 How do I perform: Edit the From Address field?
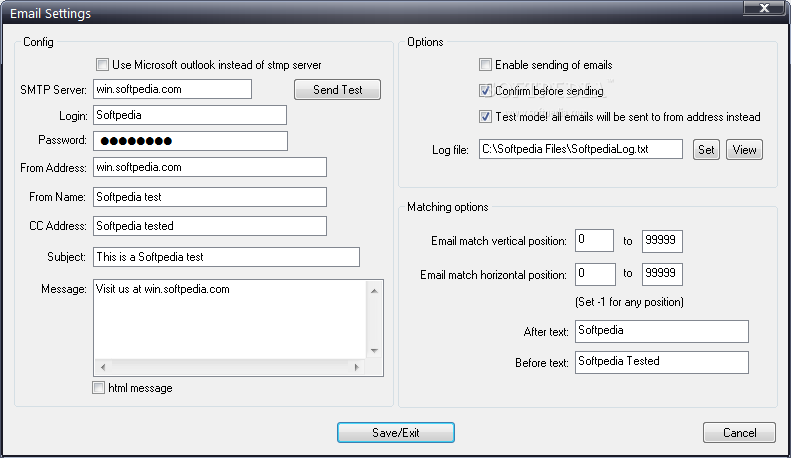pos(210,167)
